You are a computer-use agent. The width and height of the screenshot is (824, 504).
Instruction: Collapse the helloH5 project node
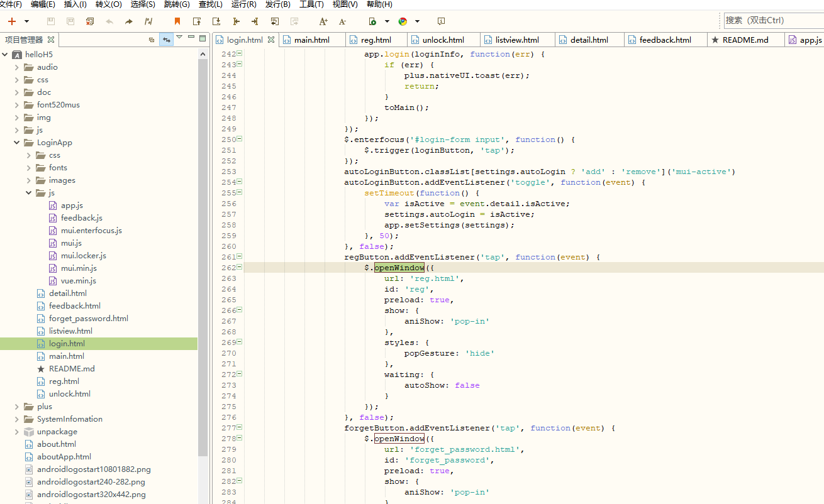tap(5, 55)
